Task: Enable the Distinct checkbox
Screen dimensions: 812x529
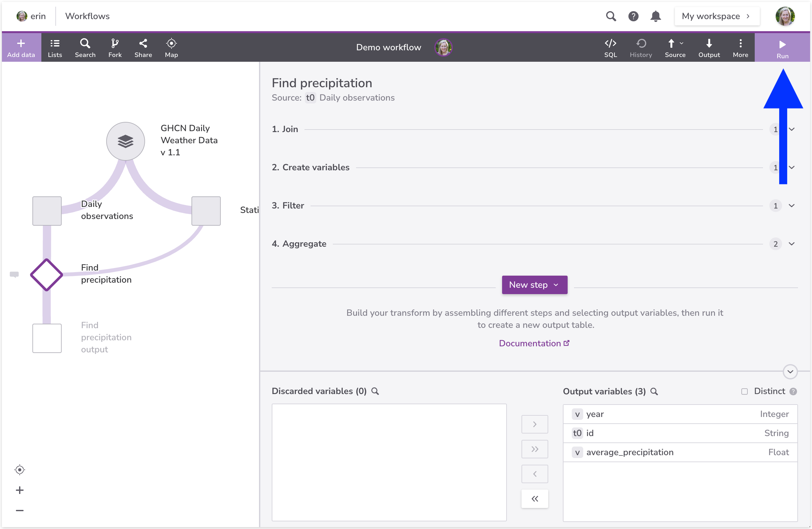Action: tap(745, 391)
